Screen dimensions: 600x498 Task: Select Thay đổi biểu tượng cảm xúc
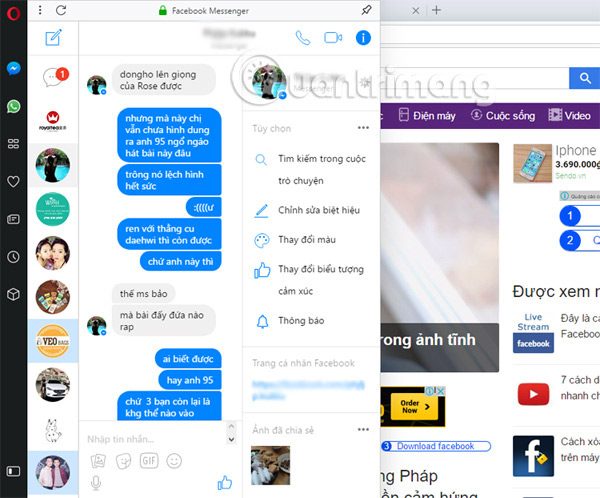tap(310, 280)
